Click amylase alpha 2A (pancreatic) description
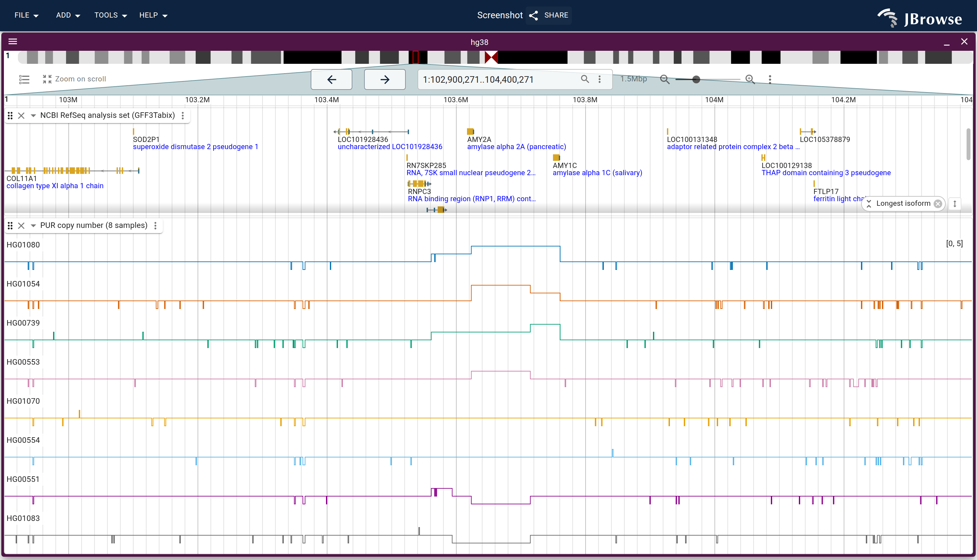Screen dimensions: 977x560 517,147
